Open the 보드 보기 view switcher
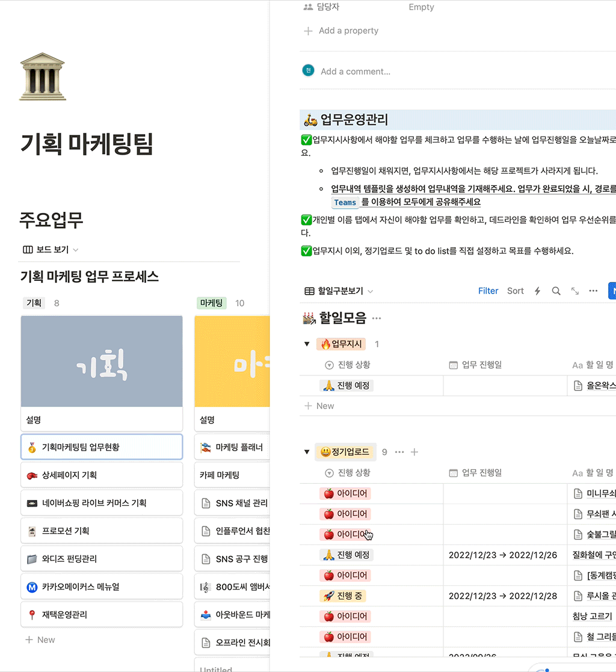The height and width of the screenshot is (672, 616). tap(51, 250)
